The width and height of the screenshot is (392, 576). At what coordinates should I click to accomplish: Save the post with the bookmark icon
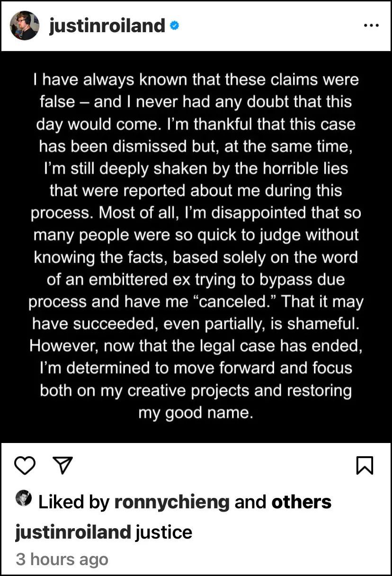tap(365, 466)
